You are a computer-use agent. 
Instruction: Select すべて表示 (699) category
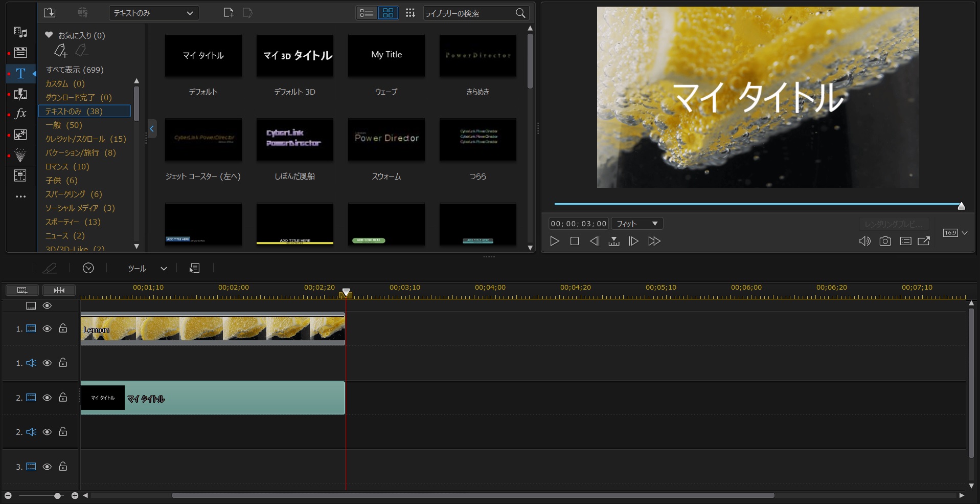(75, 70)
